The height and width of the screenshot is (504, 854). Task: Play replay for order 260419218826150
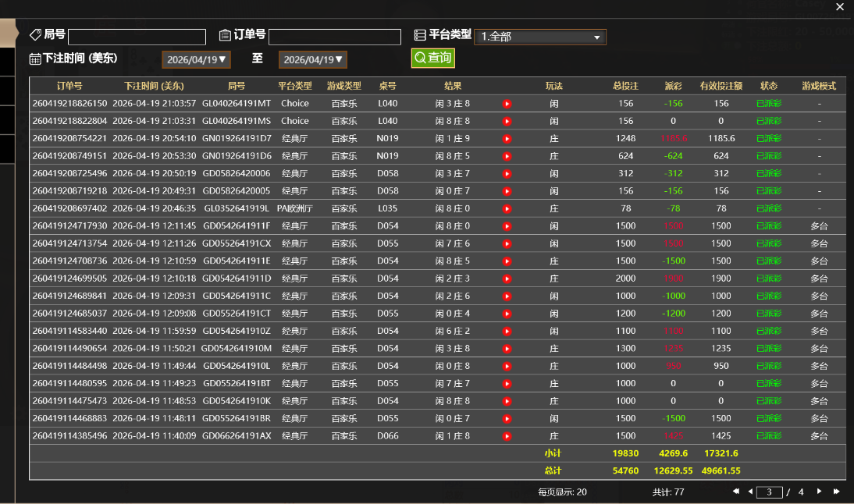point(507,104)
